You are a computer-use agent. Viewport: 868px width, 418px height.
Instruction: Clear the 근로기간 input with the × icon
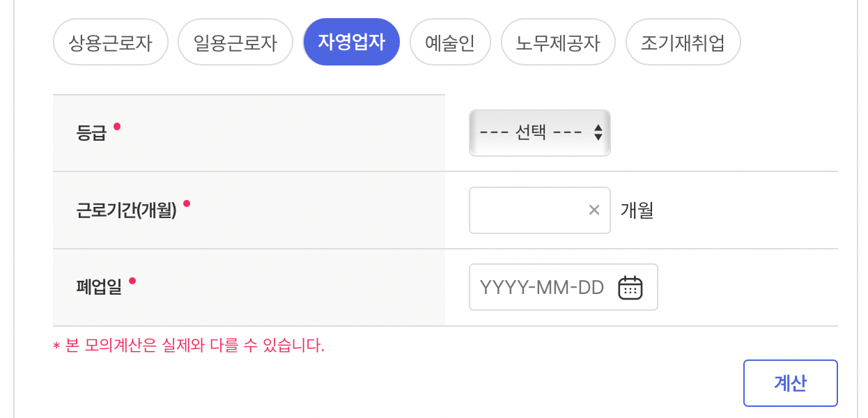coord(594,210)
